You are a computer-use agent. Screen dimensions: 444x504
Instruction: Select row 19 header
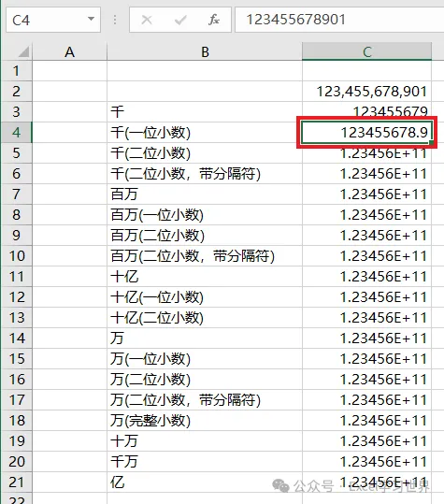click(17, 441)
